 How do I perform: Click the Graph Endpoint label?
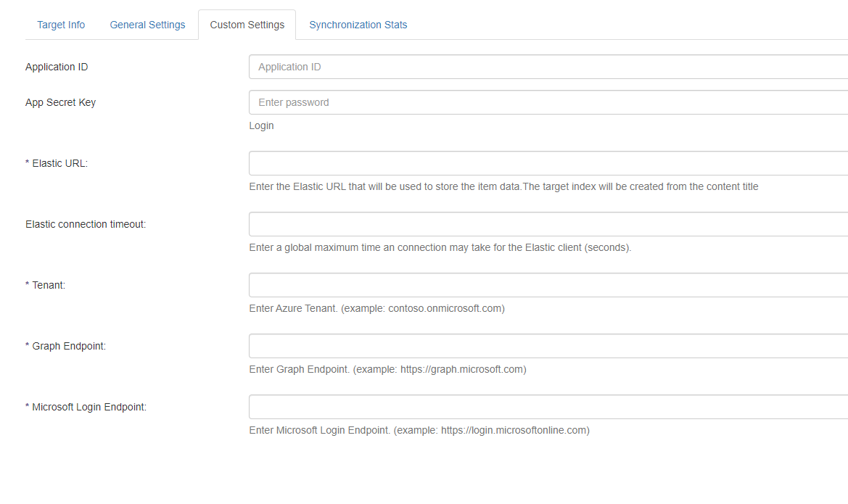(66, 346)
